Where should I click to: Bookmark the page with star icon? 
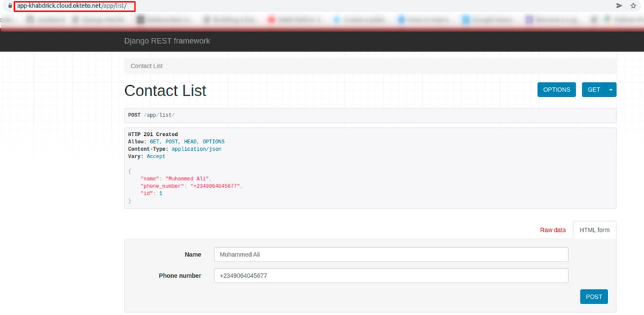click(x=633, y=5)
